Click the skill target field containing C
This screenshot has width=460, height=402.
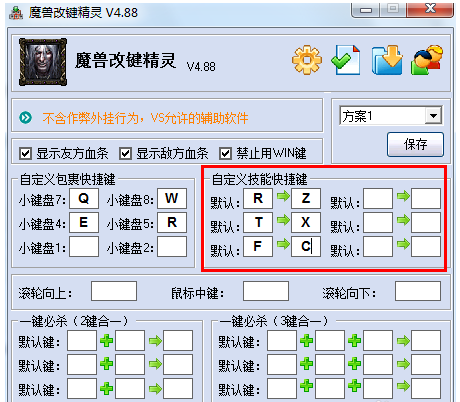(306, 247)
